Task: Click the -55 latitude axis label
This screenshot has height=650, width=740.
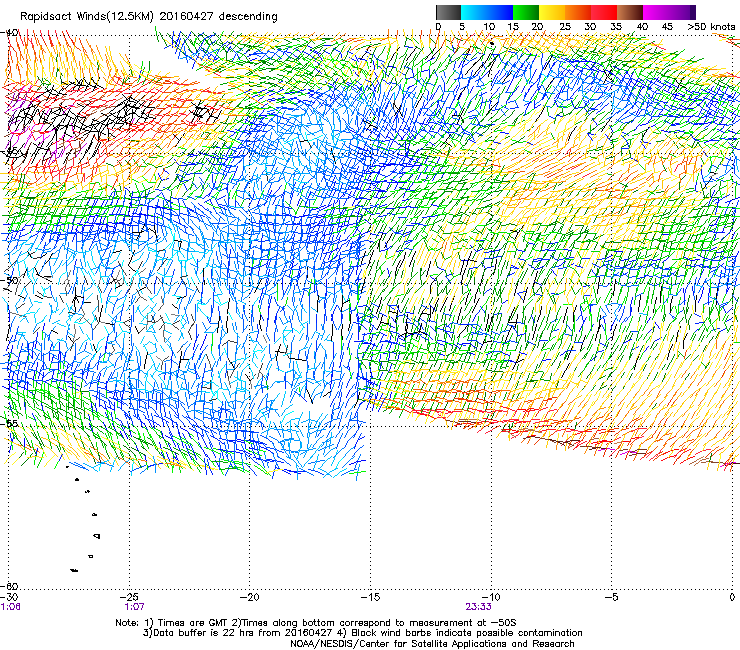Action: point(9,423)
